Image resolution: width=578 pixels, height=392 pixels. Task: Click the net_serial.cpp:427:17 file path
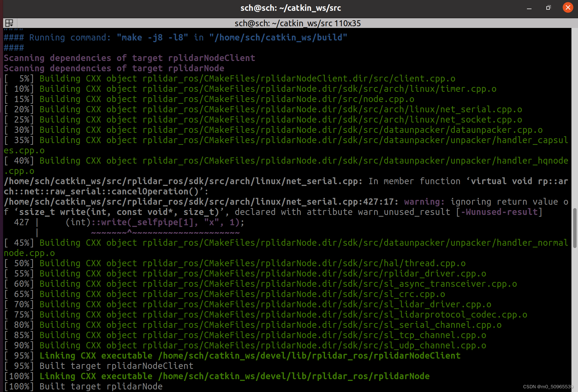point(200,202)
